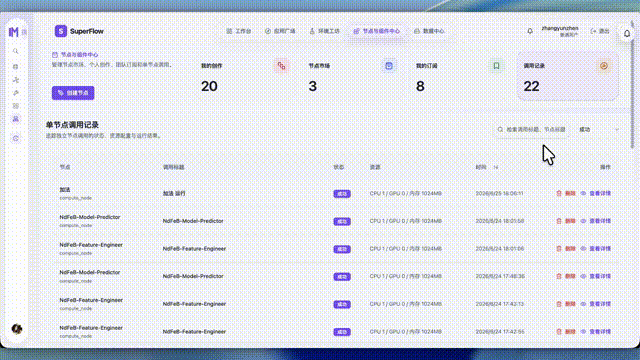Click the purple M logo in sidebar
The width and height of the screenshot is (640, 360).
(x=13, y=32)
